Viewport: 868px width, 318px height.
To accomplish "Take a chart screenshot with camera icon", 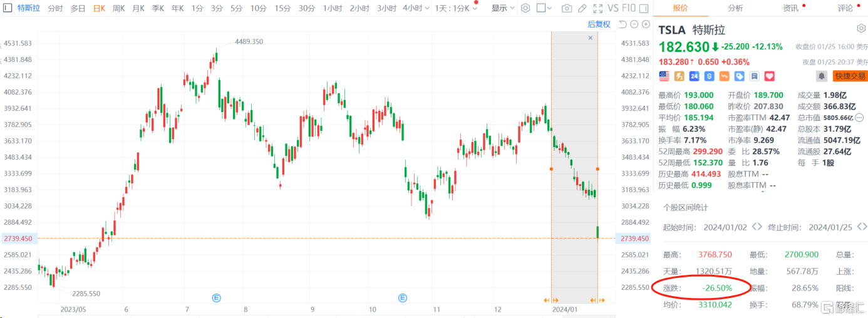I will (x=567, y=8).
